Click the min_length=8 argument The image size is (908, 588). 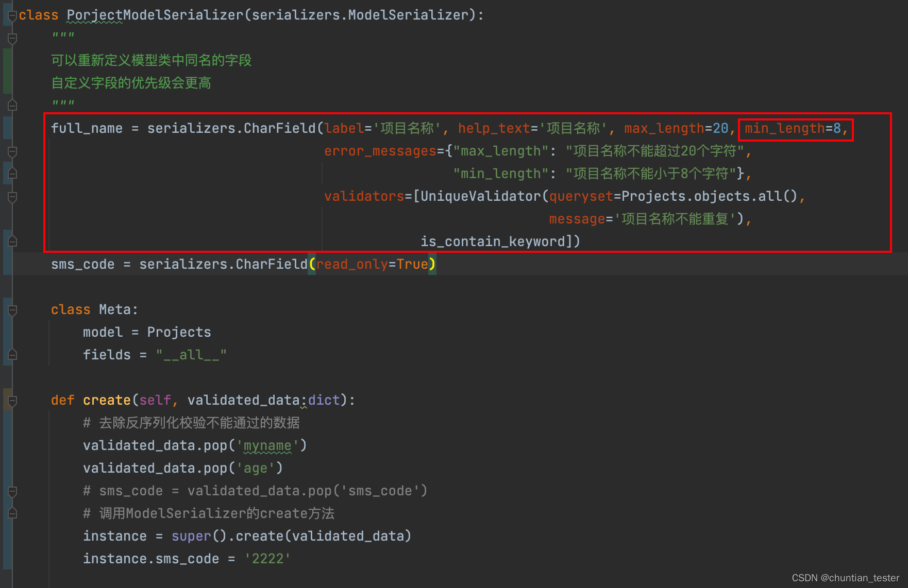tap(793, 128)
